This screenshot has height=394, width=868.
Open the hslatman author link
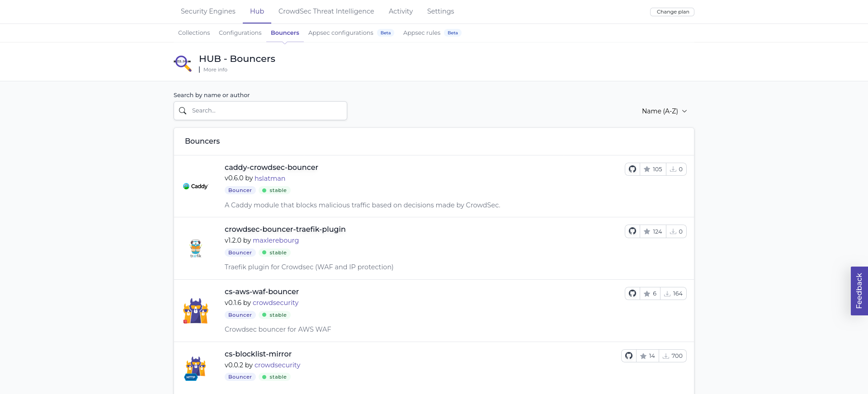(270, 178)
